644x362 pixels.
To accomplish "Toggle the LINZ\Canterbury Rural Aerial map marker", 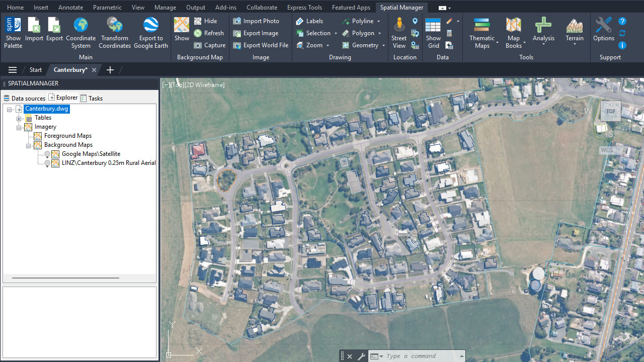I will coord(47,163).
